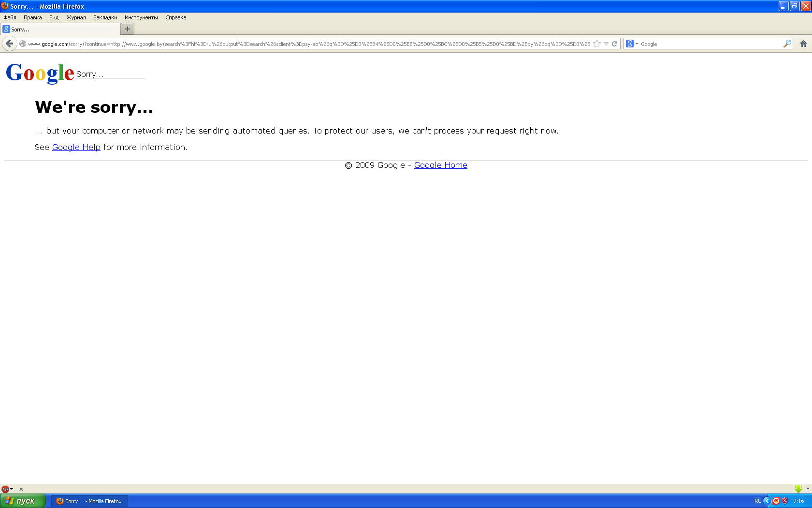Open dropdown beside the green download arrow
812x508 pixels.
[808, 489]
